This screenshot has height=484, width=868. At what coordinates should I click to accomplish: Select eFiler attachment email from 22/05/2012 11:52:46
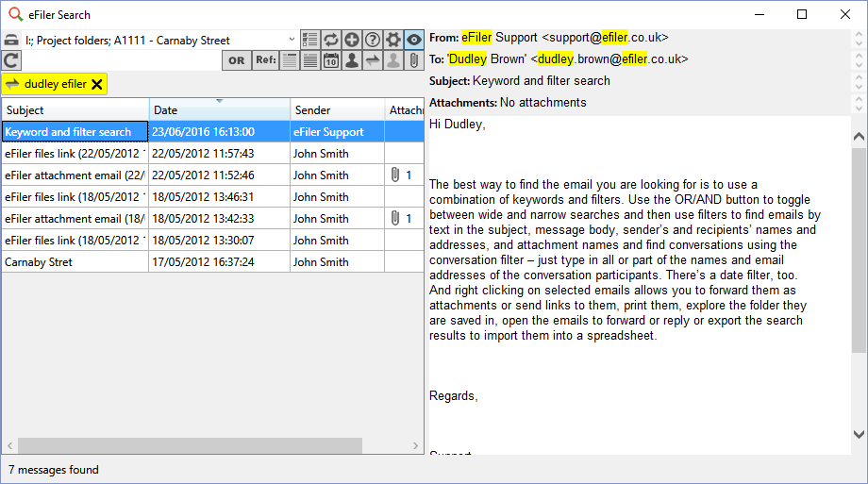pos(213,175)
